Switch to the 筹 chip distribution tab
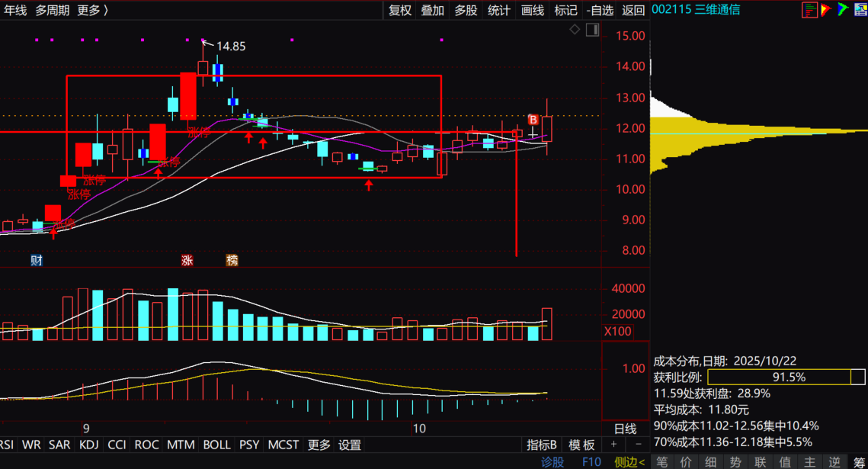 click(x=859, y=462)
